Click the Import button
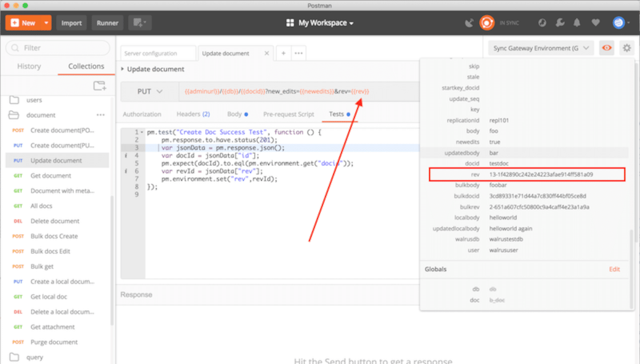Image resolution: width=640 pixels, height=364 pixels. [x=71, y=23]
